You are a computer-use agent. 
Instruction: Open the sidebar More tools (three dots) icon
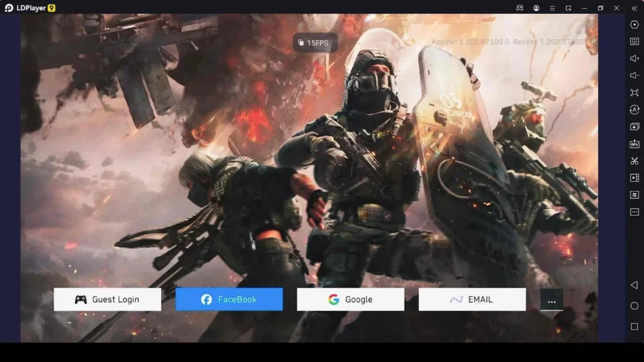tap(634, 212)
